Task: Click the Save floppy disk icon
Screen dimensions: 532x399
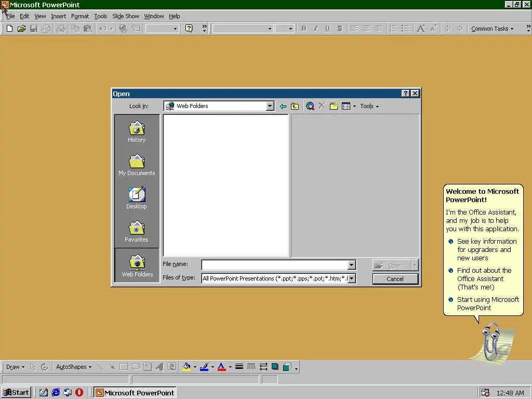Action: pyautogui.click(x=34, y=29)
